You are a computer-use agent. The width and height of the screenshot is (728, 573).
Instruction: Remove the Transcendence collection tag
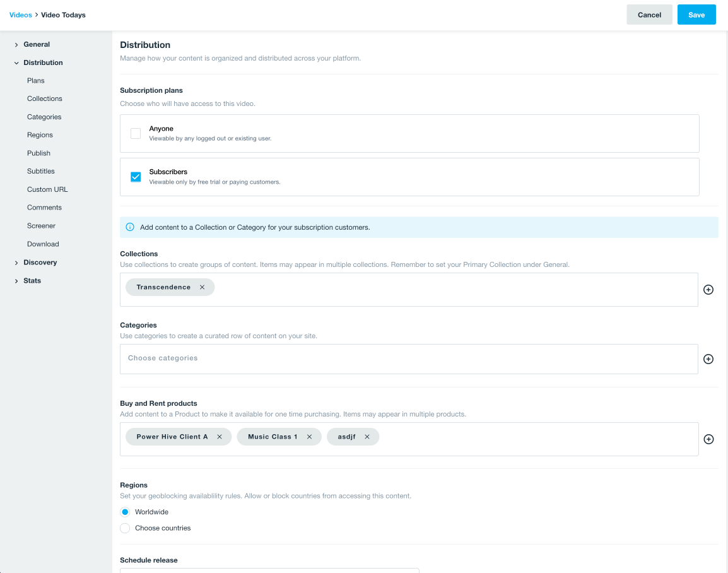pos(202,287)
